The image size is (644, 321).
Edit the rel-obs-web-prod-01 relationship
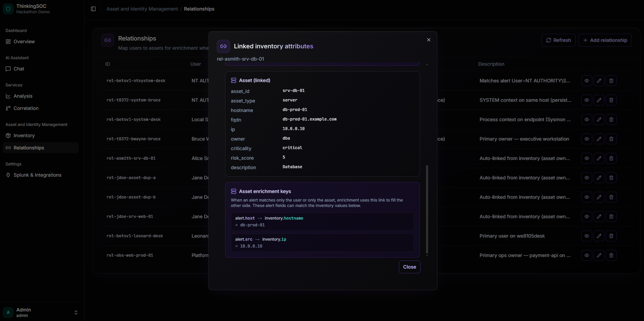(599, 255)
